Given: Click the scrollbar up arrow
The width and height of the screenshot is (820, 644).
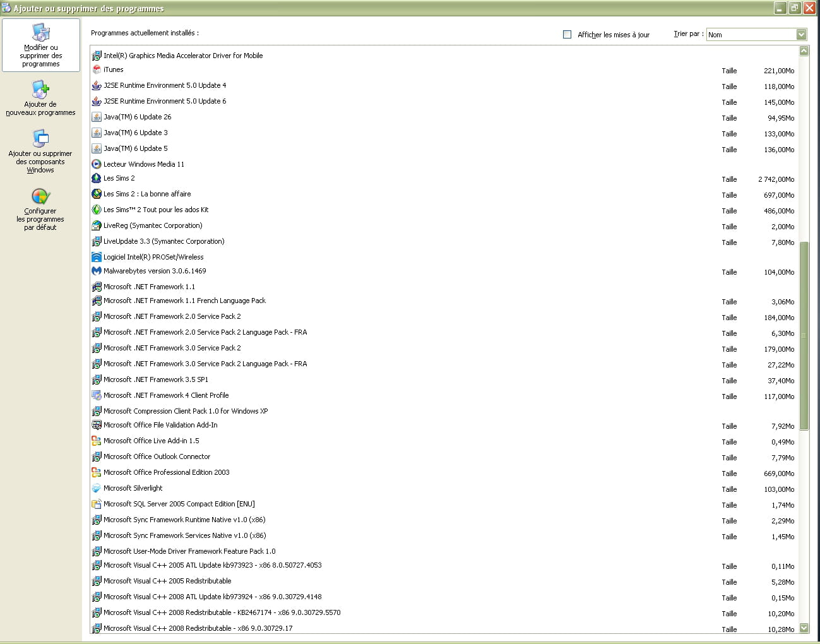Looking at the screenshot, I should [804, 51].
